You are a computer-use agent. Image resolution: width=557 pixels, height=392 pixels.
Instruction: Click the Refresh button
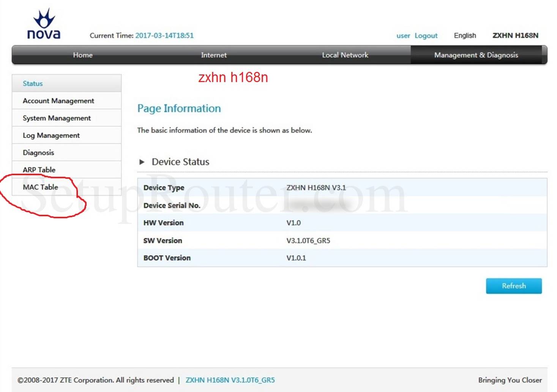tap(514, 286)
